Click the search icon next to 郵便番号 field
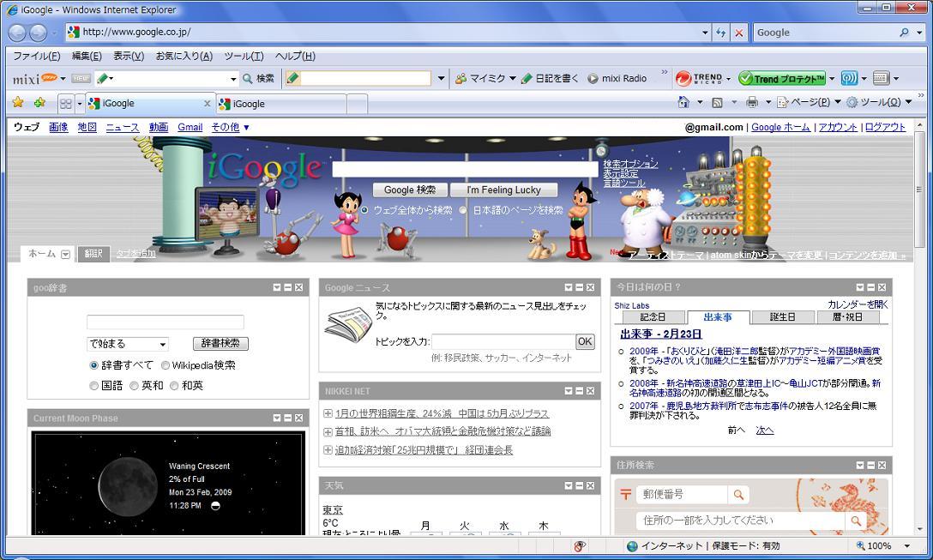 pos(738,494)
